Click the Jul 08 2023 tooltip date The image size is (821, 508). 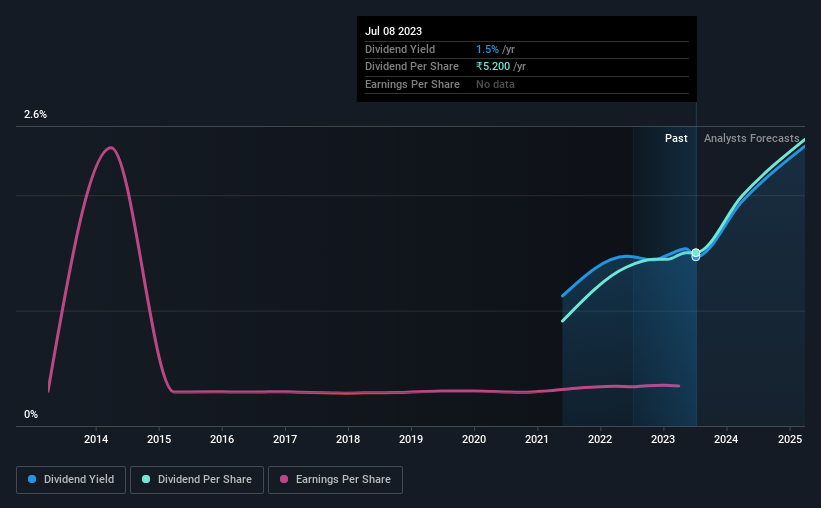pos(393,31)
